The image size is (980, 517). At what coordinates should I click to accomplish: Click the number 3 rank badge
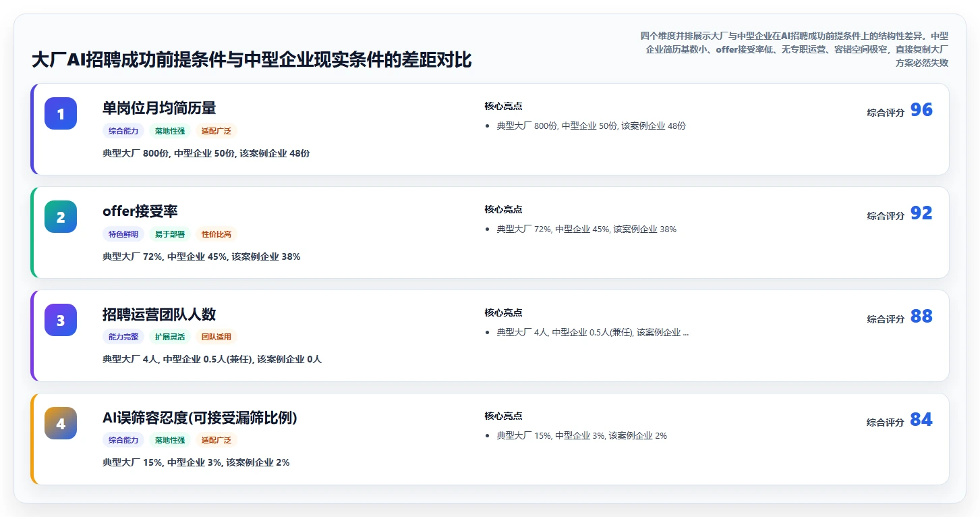pos(61,320)
